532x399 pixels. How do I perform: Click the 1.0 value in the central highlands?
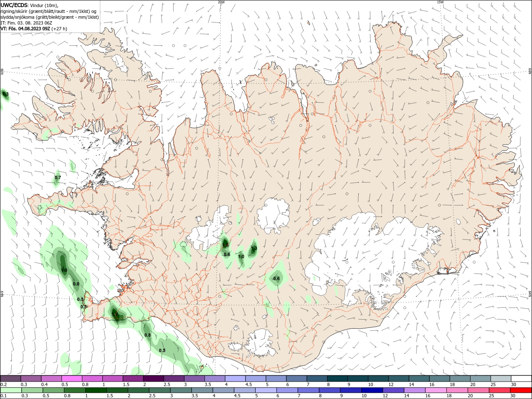[241, 256]
